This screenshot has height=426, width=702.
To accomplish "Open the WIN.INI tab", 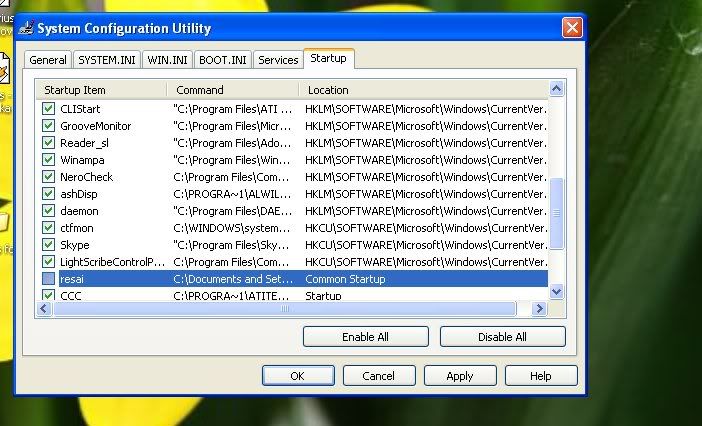I will [167, 60].
